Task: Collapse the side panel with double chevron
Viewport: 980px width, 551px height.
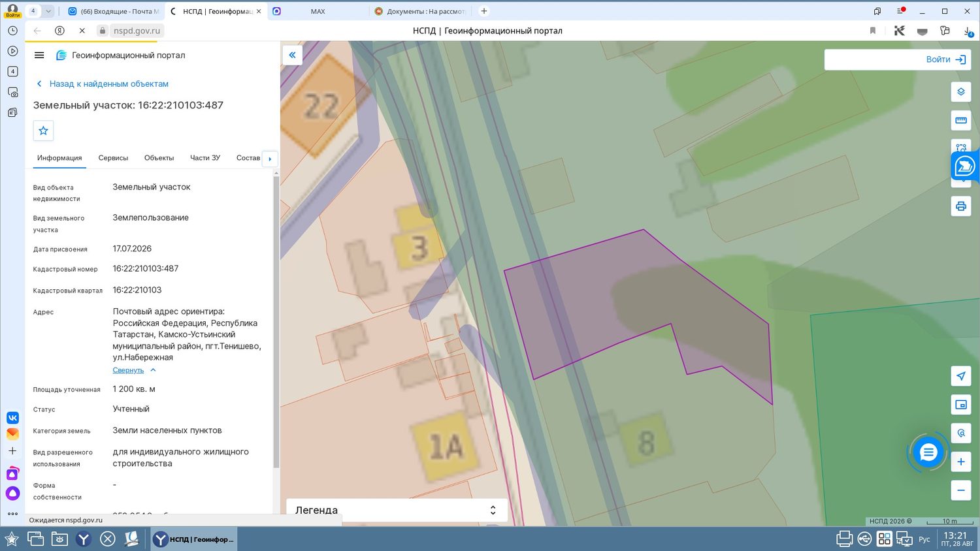Action: (x=292, y=55)
